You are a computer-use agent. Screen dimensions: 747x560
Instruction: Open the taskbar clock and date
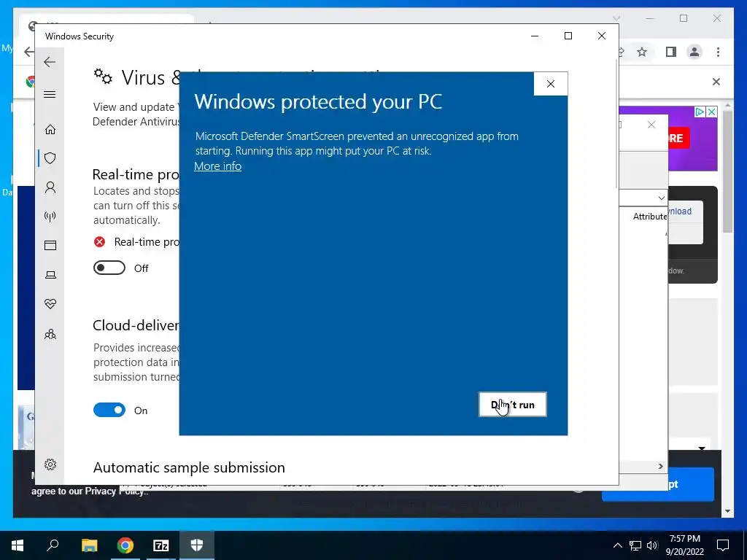684,545
